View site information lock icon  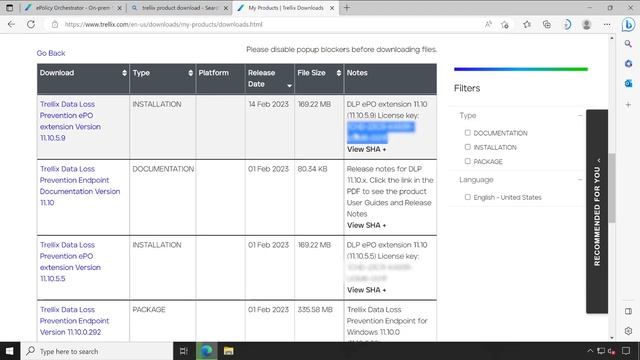coord(55,24)
